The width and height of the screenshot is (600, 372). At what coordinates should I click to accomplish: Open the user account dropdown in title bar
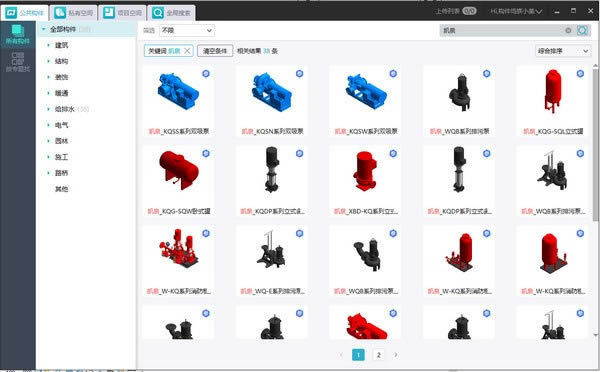[x=516, y=11]
